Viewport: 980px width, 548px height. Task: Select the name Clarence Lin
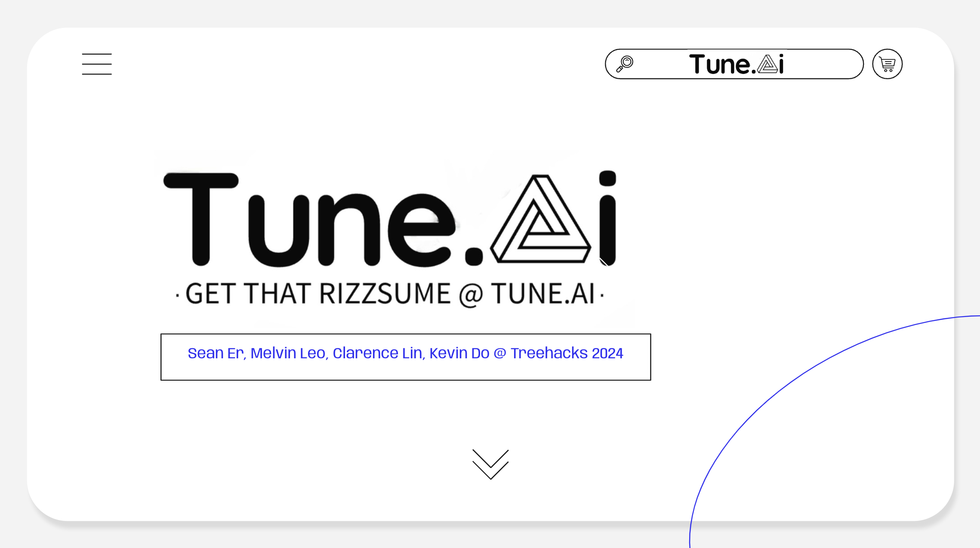(x=377, y=353)
